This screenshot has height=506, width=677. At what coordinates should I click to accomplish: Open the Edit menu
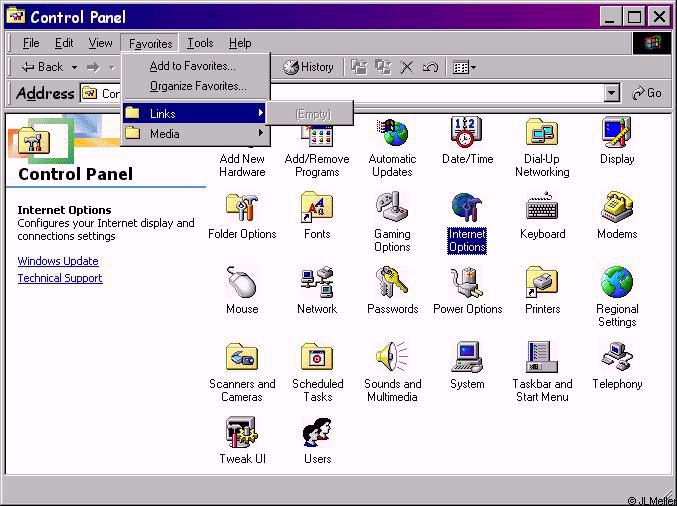pyautogui.click(x=64, y=43)
